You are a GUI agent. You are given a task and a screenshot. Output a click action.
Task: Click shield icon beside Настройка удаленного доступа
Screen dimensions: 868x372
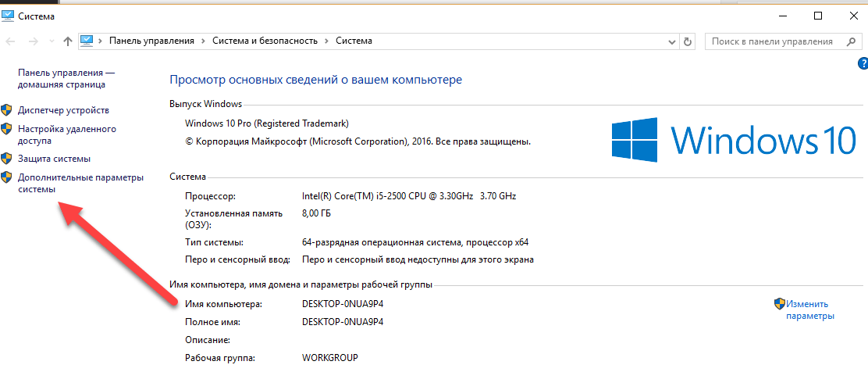click(x=6, y=129)
